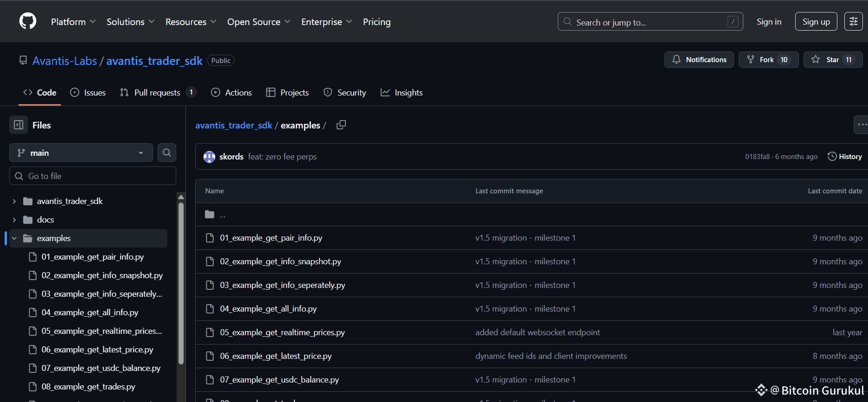Open the Platform navigation menu
This screenshot has height=402, width=868.
pyautogui.click(x=73, y=22)
